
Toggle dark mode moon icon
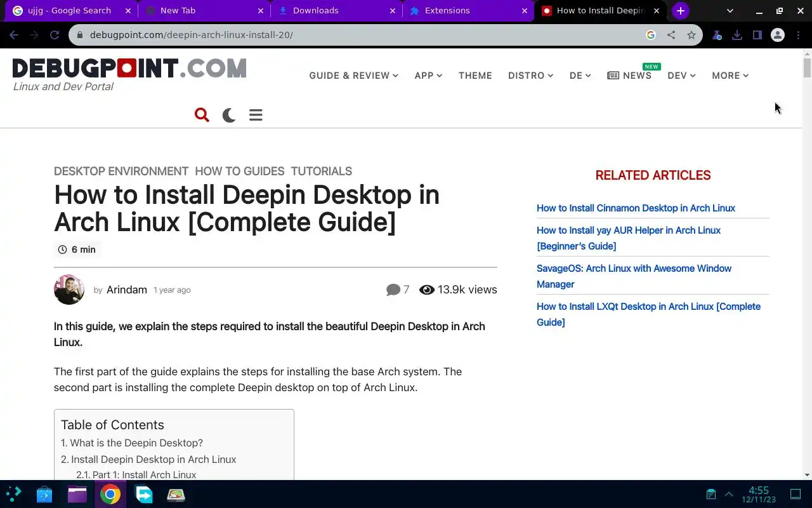coord(229,115)
